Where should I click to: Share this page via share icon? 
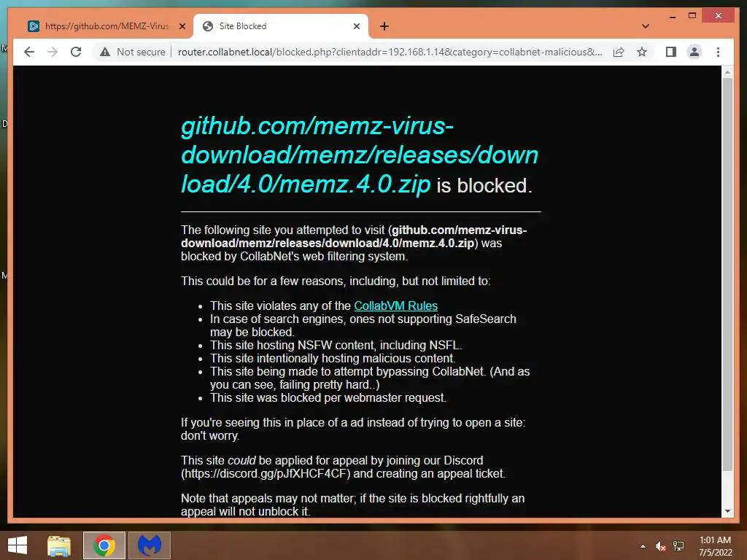click(x=619, y=52)
